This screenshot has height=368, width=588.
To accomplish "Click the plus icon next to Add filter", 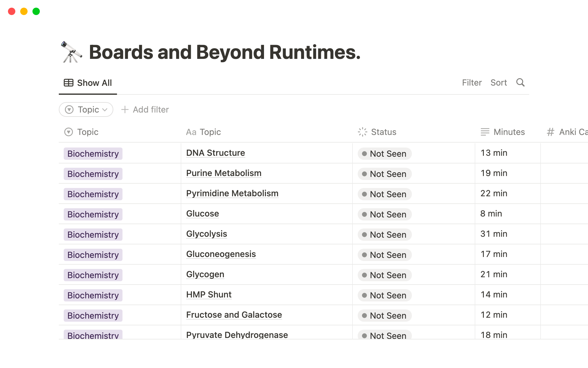I will point(125,109).
